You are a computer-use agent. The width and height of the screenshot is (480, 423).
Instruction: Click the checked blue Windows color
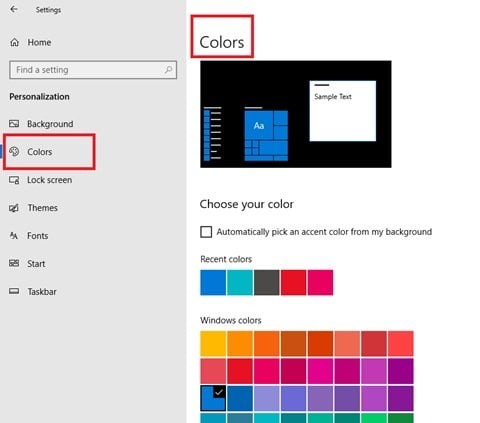213,398
